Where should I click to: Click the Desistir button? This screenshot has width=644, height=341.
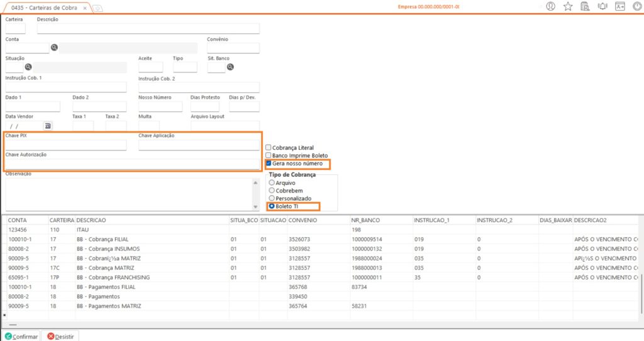coord(60,336)
